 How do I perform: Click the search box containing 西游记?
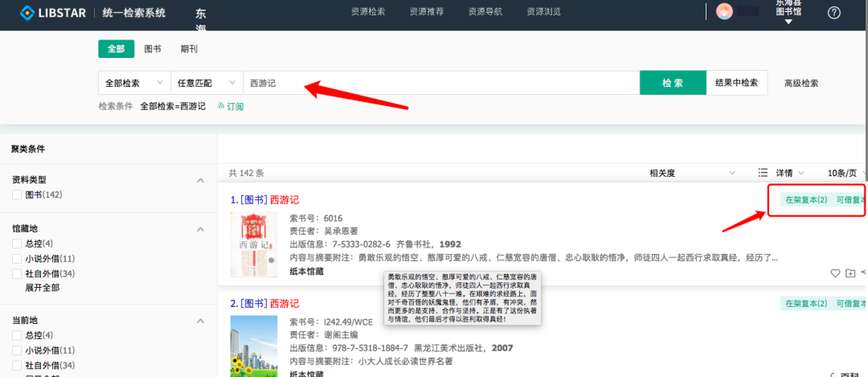click(440, 83)
